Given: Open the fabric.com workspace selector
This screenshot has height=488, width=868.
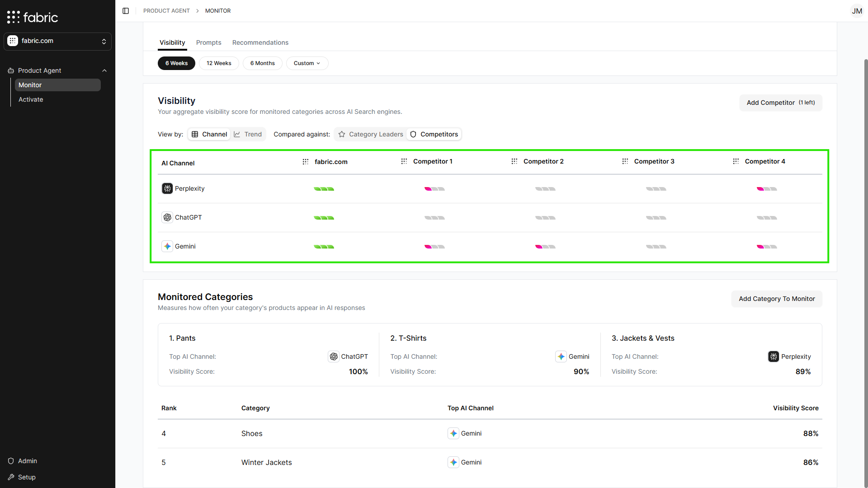Looking at the screenshot, I should tap(57, 41).
